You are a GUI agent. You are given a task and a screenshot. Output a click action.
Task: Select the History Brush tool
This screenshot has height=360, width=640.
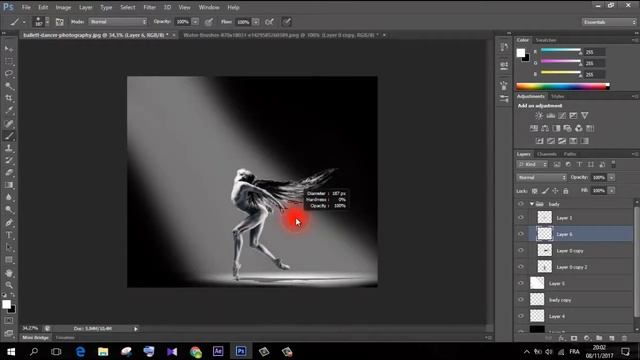coord(9,160)
